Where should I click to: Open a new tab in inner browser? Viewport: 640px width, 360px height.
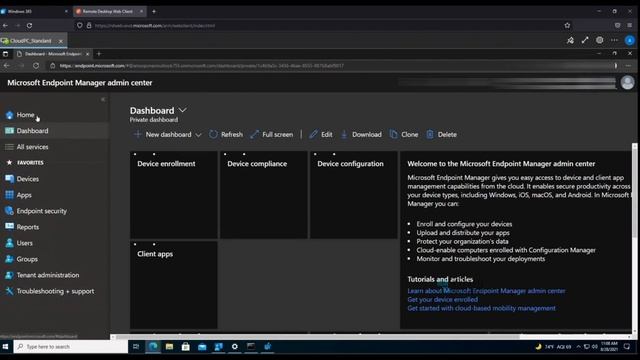99,54
